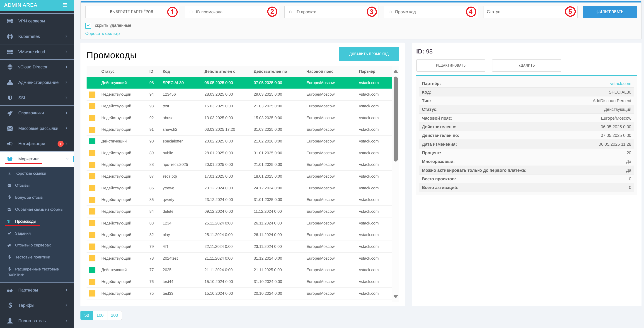This screenshot has height=328, width=644.
Task: Click the Партнёры handshake icon
Action: 10,290
